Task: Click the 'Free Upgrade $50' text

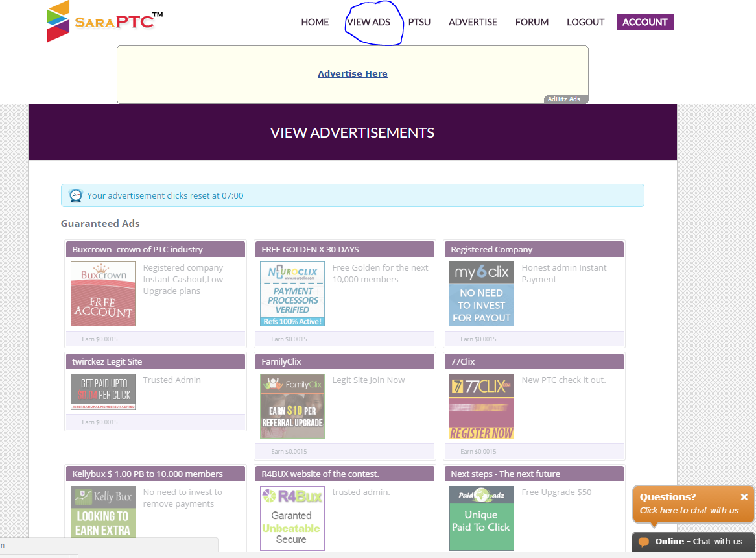Action: click(x=556, y=492)
